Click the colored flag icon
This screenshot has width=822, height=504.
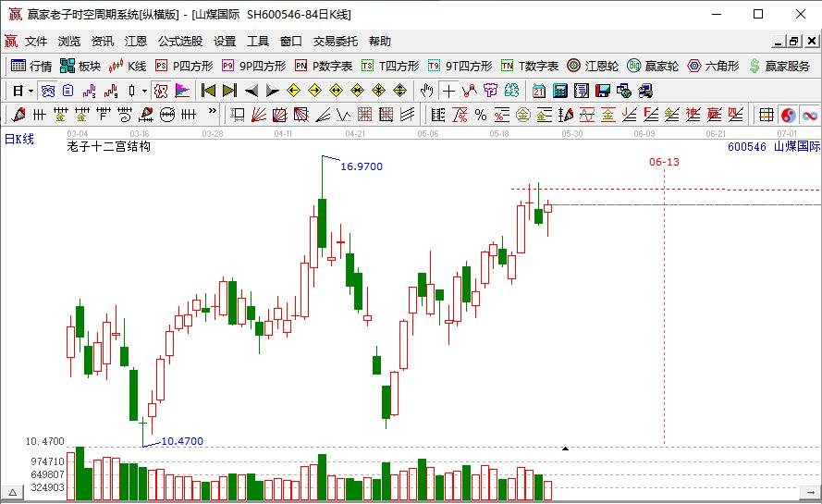click(182, 91)
